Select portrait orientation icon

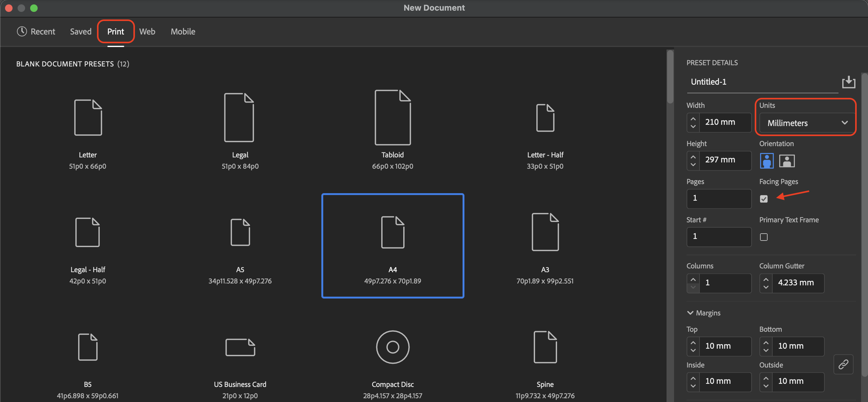[767, 161]
